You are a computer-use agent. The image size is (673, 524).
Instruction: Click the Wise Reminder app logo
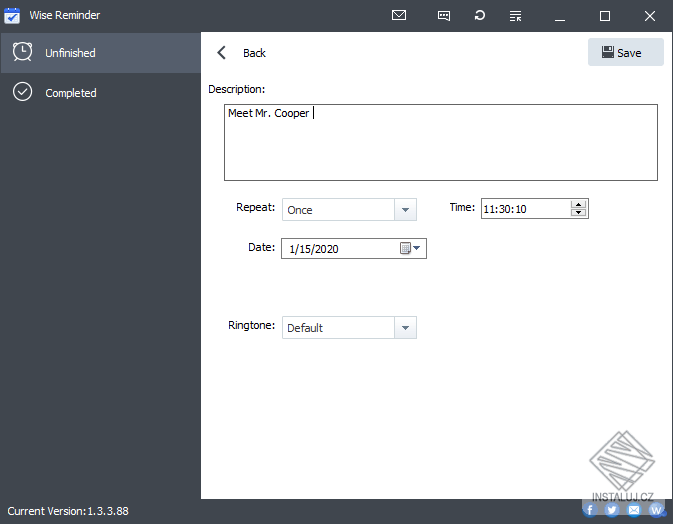click(12, 15)
